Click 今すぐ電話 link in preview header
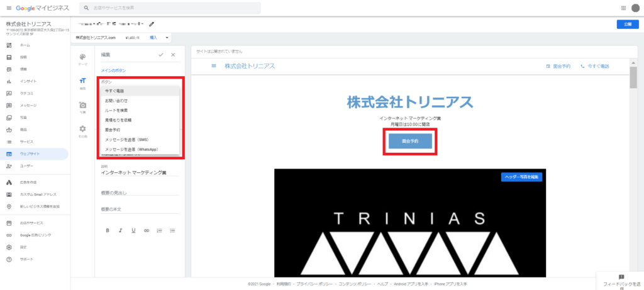 [x=595, y=66]
